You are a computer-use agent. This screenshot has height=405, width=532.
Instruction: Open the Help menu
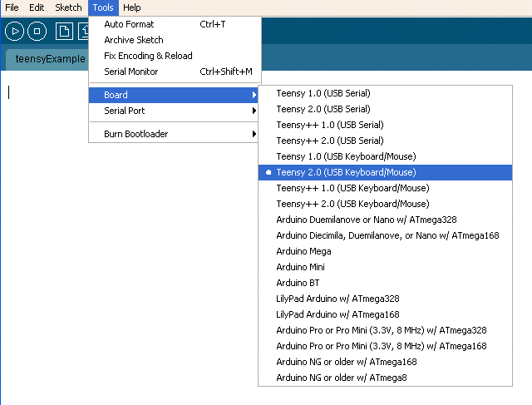(x=132, y=7)
